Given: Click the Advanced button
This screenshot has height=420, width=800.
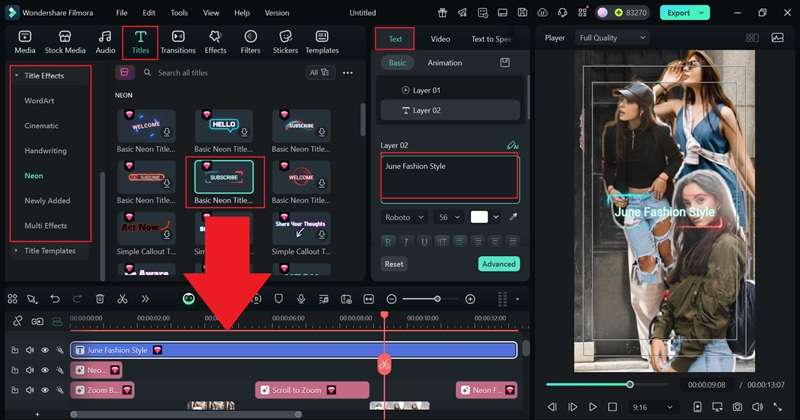Looking at the screenshot, I should click(x=499, y=264).
